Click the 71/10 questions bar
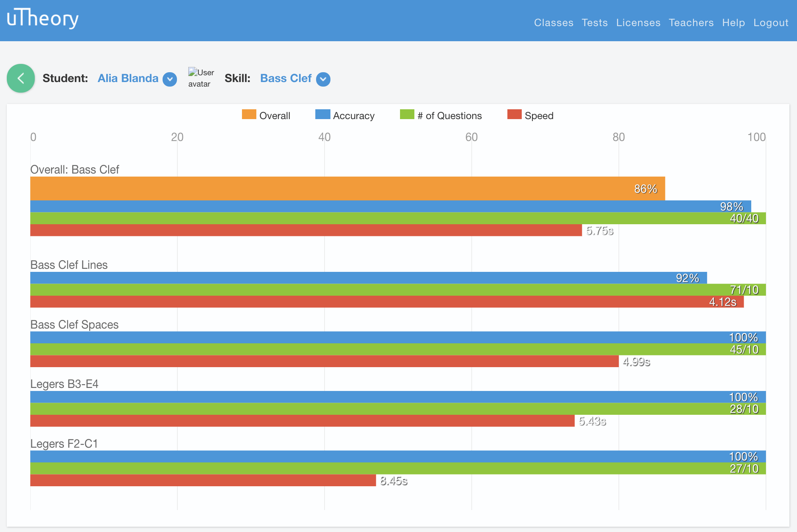 pyautogui.click(x=398, y=290)
